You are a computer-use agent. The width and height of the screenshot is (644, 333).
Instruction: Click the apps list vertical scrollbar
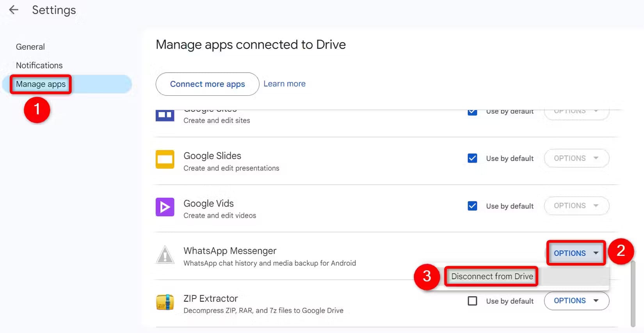pos(633,293)
